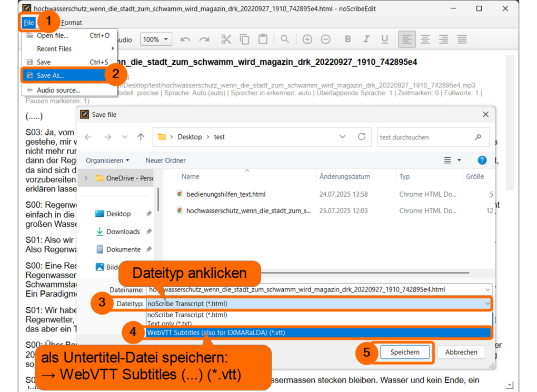
Task: Zoom out using the minus icon
Action: [326, 39]
